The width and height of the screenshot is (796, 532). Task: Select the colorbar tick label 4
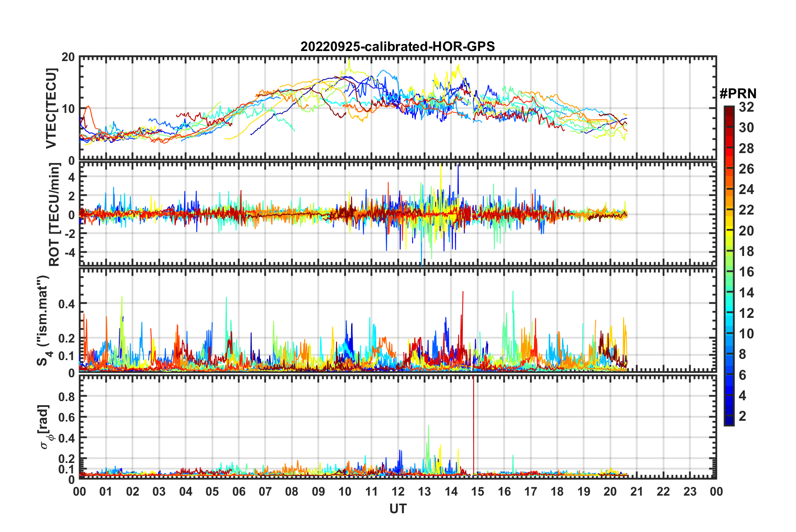pyautogui.click(x=742, y=396)
